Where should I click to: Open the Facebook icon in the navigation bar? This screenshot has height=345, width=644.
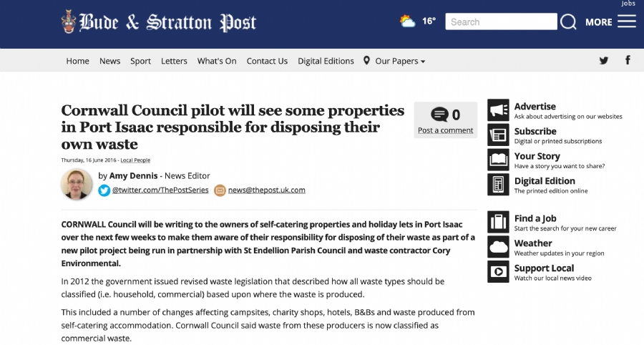[x=628, y=60]
